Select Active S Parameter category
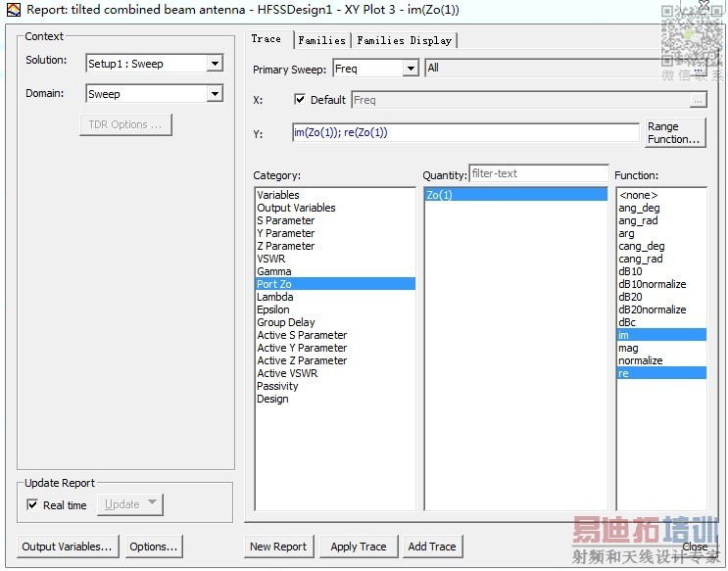Screen dimensions: 728x571 tap(335, 335)
